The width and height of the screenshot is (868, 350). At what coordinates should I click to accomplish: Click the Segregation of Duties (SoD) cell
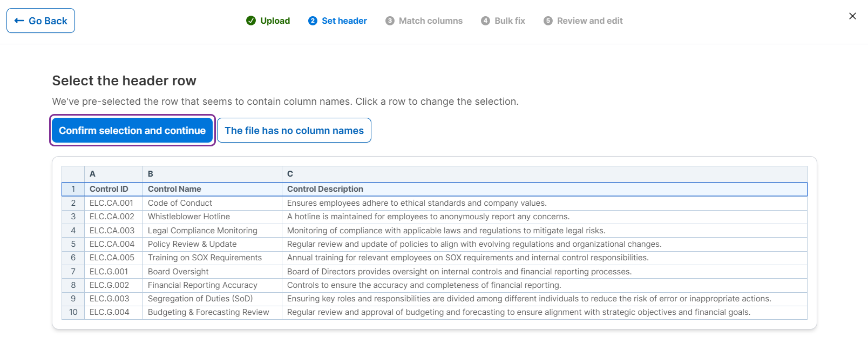tap(213, 299)
